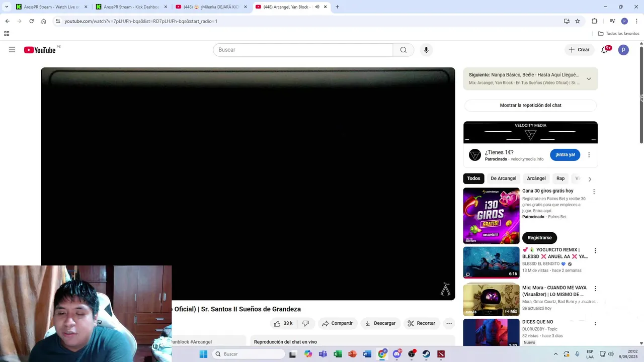The image size is (644, 362).
Task: Click the DICES QUE NO title
Action: click(537, 322)
